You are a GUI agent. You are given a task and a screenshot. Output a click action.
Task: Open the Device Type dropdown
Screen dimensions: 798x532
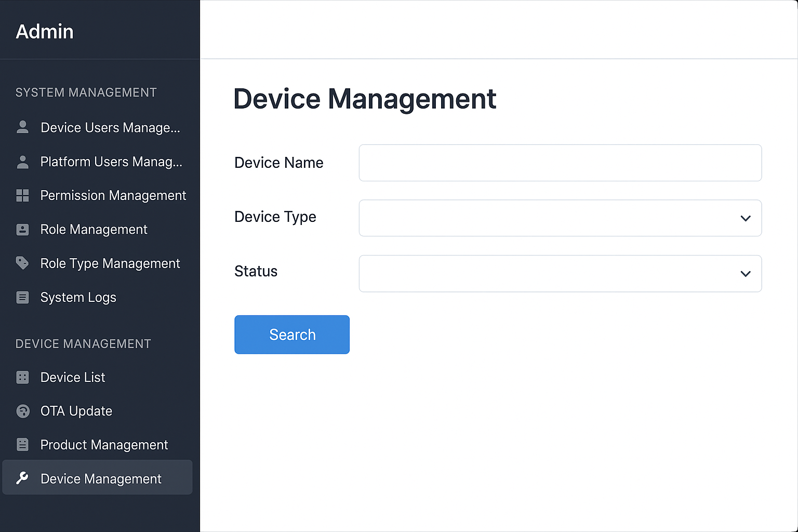[560, 218]
